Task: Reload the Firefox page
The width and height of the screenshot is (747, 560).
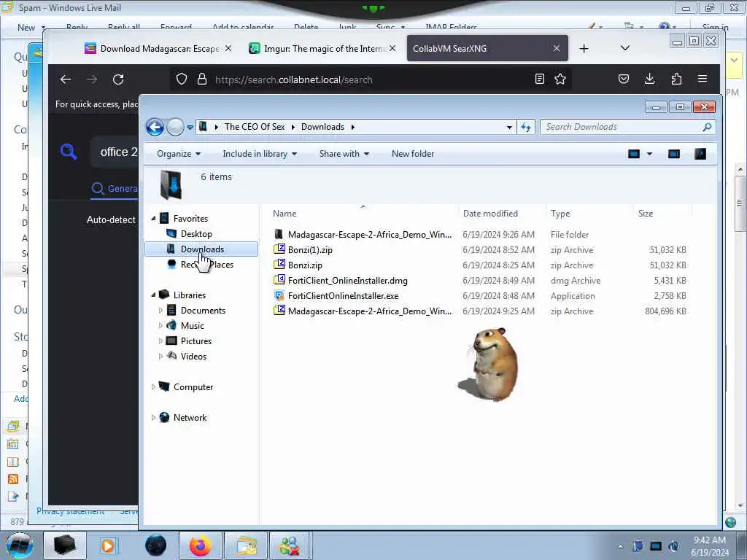Action: 118,79
